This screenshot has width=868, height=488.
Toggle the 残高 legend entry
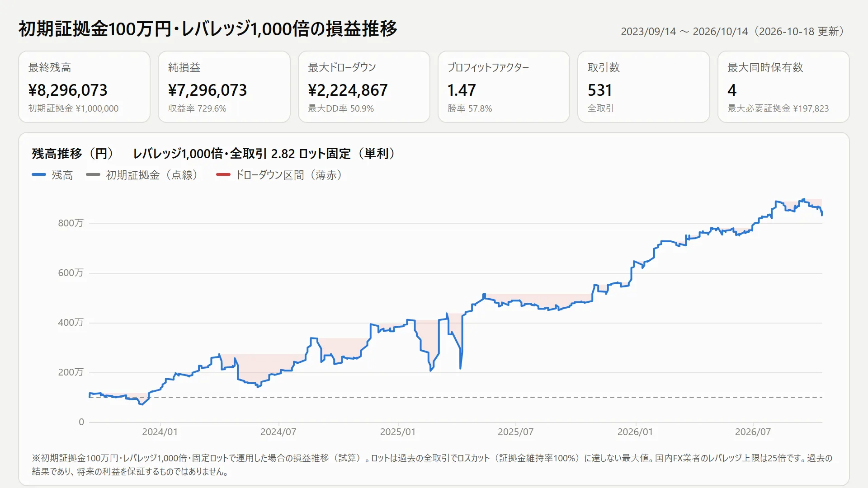click(x=52, y=175)
